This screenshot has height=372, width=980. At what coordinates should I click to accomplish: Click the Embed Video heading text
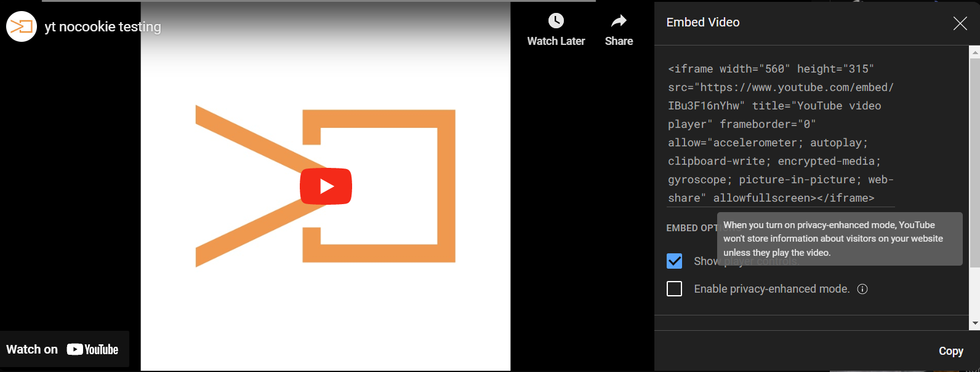703,22
